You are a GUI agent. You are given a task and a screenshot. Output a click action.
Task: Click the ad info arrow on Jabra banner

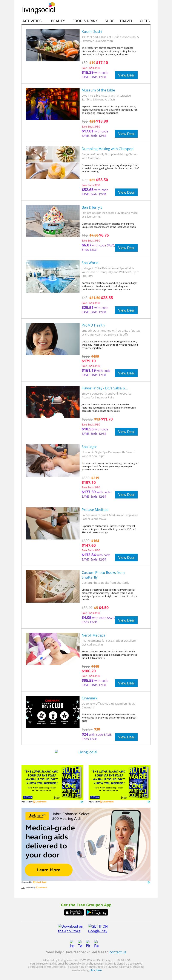click(149, 882)
